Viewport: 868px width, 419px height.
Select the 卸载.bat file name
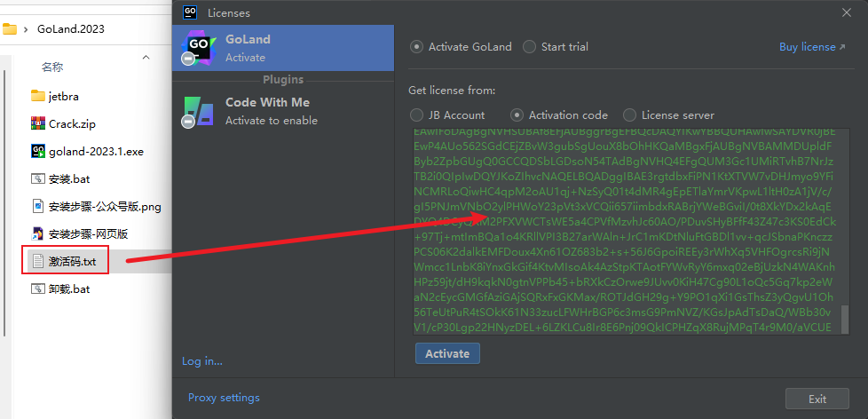(69, 289)
